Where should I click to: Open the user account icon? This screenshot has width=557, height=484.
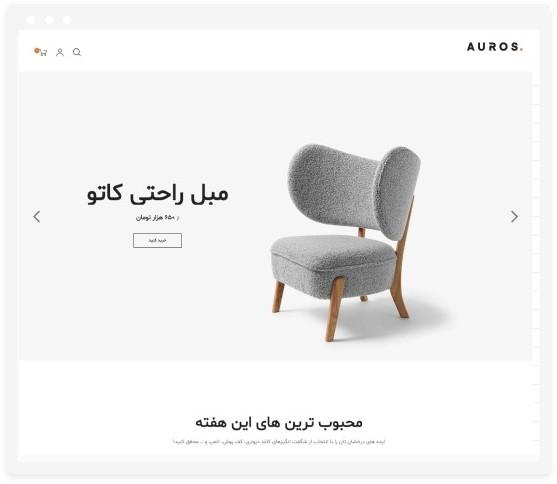60,52
